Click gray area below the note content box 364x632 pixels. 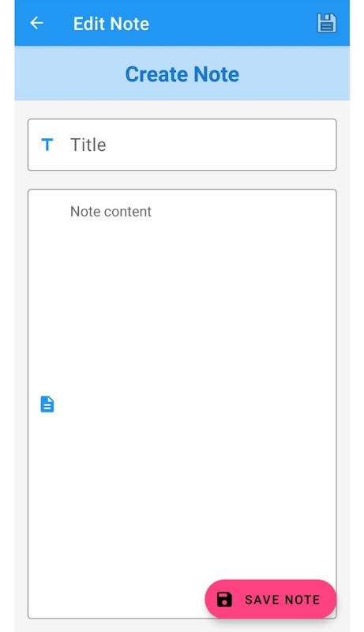[182, 626]
